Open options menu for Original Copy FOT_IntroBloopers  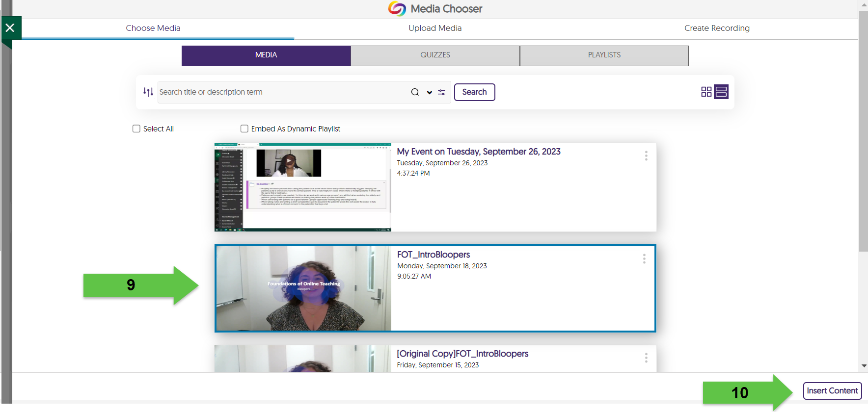coord(646,358)
